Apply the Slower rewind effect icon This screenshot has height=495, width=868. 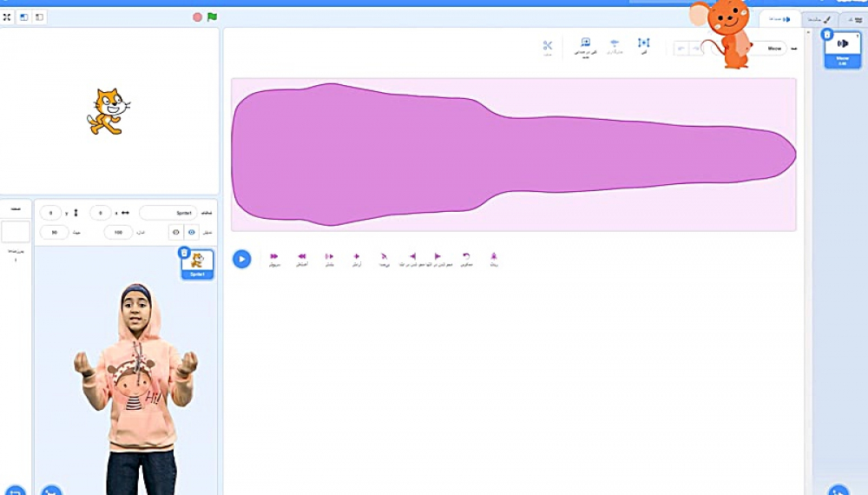(x=301, y=257)
